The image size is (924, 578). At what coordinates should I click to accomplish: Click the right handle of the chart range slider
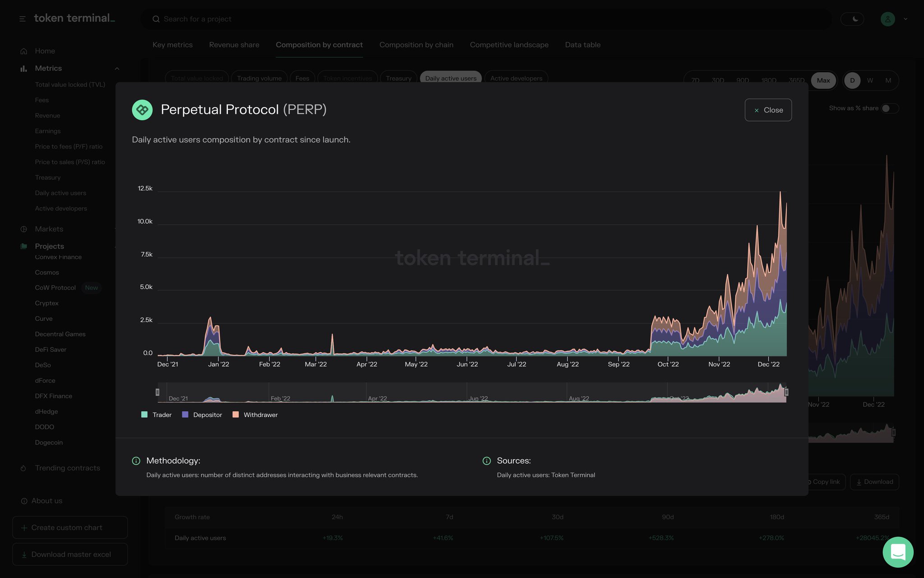(786, 392)
